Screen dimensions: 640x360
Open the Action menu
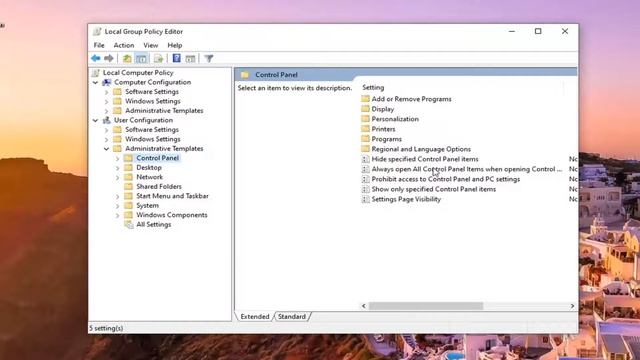124,45
